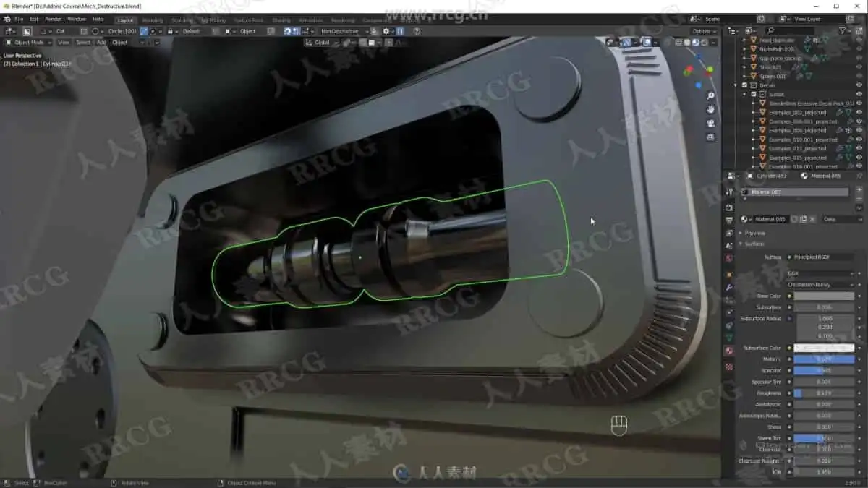Open the Tool properties tab
Viewport: 868px width, 488px height.
[729, 192]
